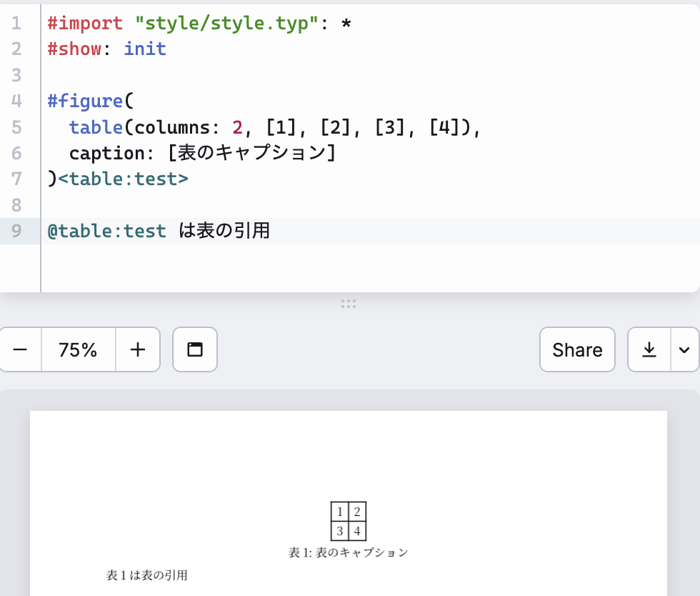The image size is (700, 596).
Task: Place cursor on the @table:test reference
Action: click(x=106, y=230)
